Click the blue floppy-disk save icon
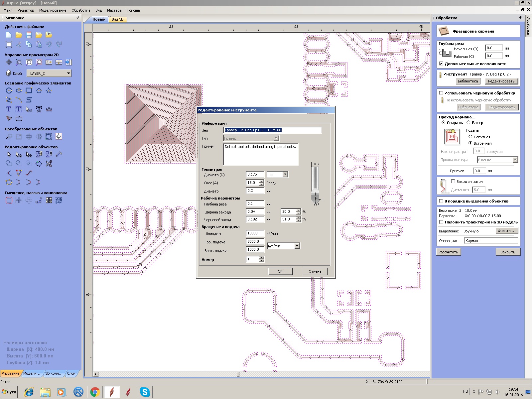This screenshot has height=399, width=532. pyautogui.click(x=29, y=35)
